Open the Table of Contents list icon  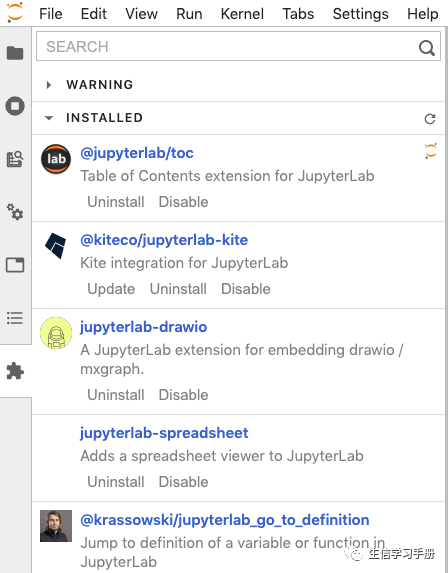click(x=15, y=318)
